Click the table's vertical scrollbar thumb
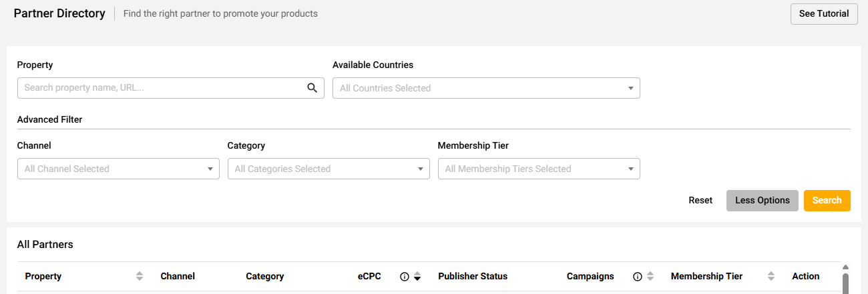 pos(846,283)
